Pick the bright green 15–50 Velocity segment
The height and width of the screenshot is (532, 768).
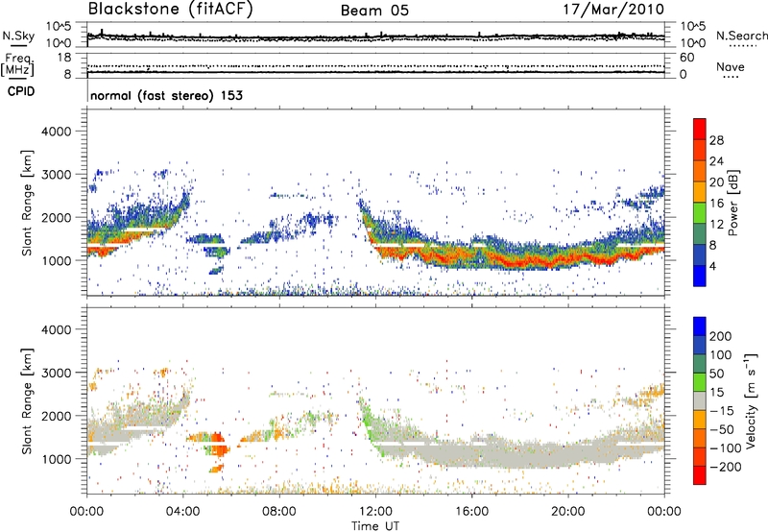click(x=700, y=382)
